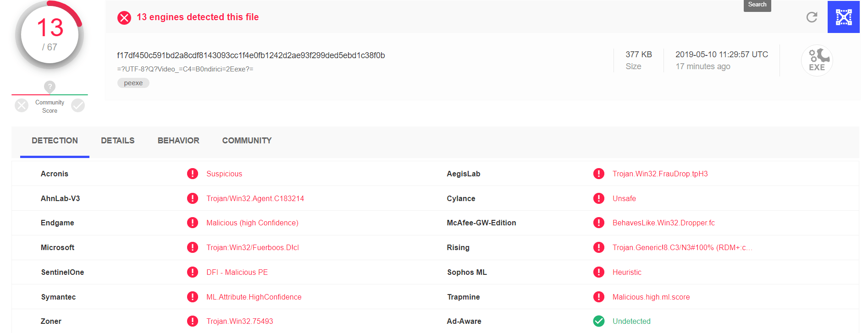The height and width of the screenshot is (333, 868).
Task: Click the SentinelOne alert icon
Action: (x=193, y=272)
